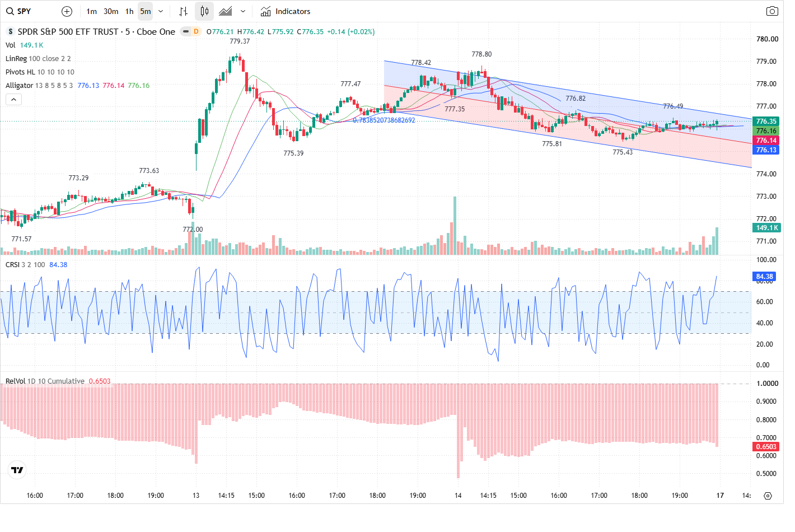795x532 pixels.
Task: Click the 771.57 pivot low label
Action: (21, 239)
